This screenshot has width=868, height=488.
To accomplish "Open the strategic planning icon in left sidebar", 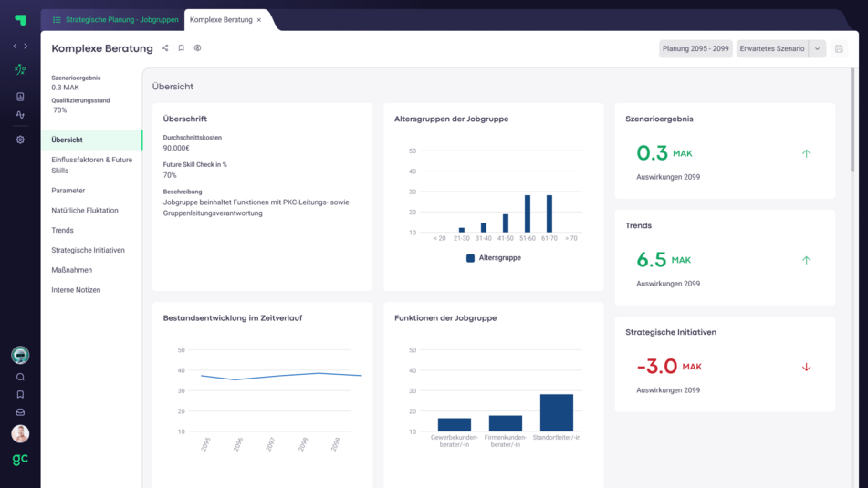I will click(20, 69).
